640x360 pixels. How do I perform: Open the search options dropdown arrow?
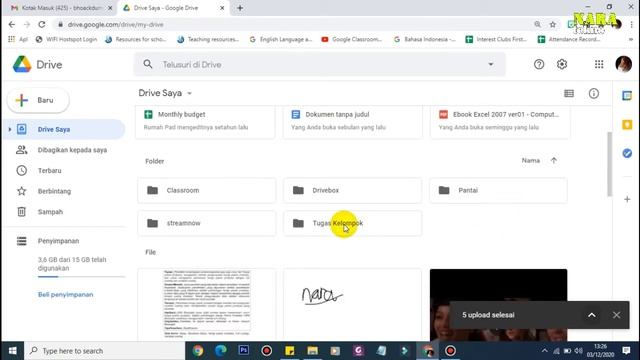pyautogui.click(x=491, y=64)
